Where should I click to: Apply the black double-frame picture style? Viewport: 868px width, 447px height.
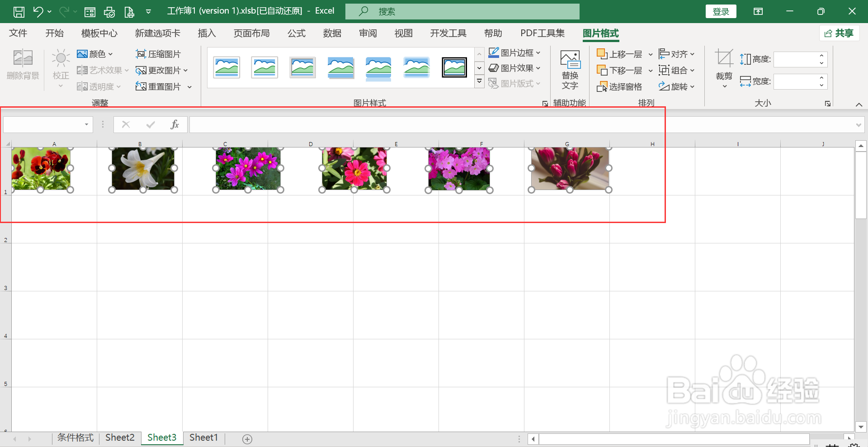(454, 68)
